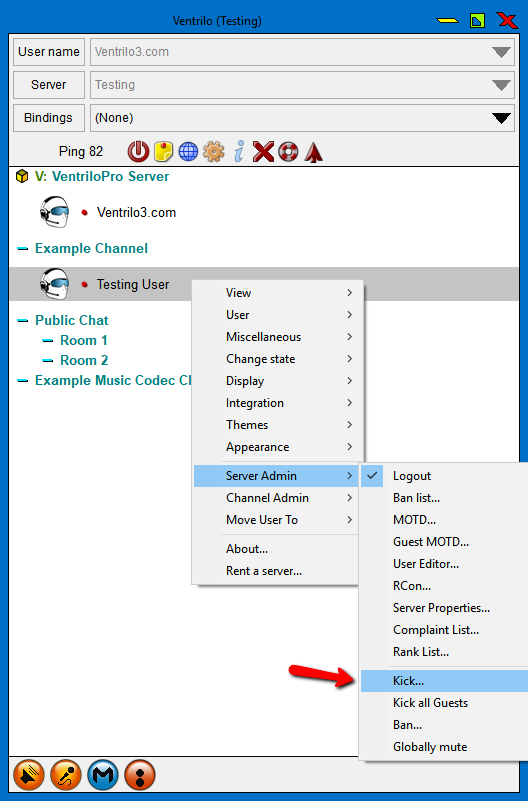Choose About... in context menu
Image resolution: width=528 pixels, height=801 pixels.
point(277,549)
